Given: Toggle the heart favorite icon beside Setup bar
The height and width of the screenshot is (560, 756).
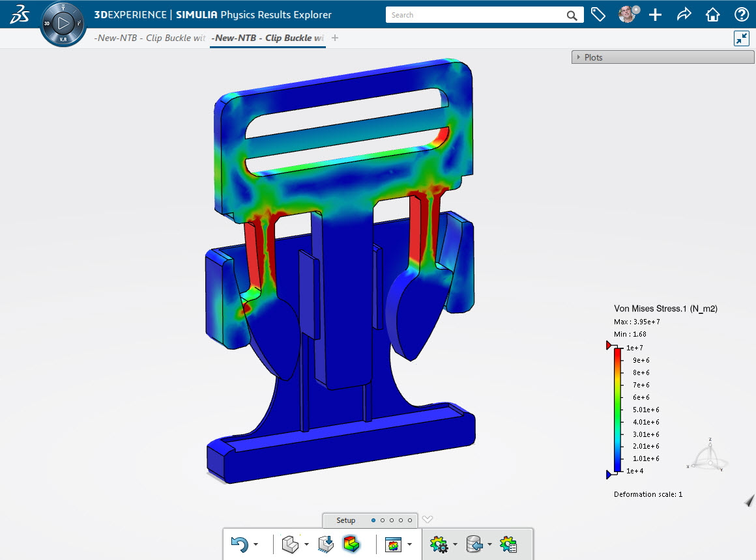Looking at the screenshot, I should tap(428, 520).
